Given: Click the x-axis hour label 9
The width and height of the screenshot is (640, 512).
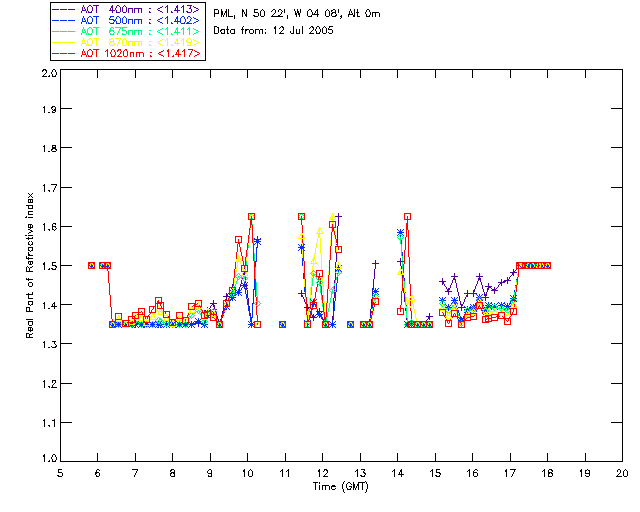Looking at the screenshot, I should click(210, 473).
